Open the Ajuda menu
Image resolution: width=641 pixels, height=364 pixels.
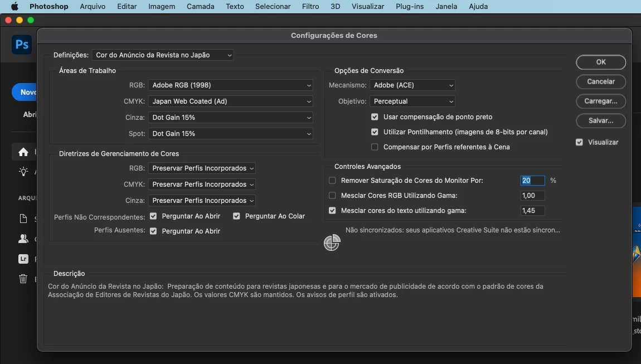pos(478,7)
